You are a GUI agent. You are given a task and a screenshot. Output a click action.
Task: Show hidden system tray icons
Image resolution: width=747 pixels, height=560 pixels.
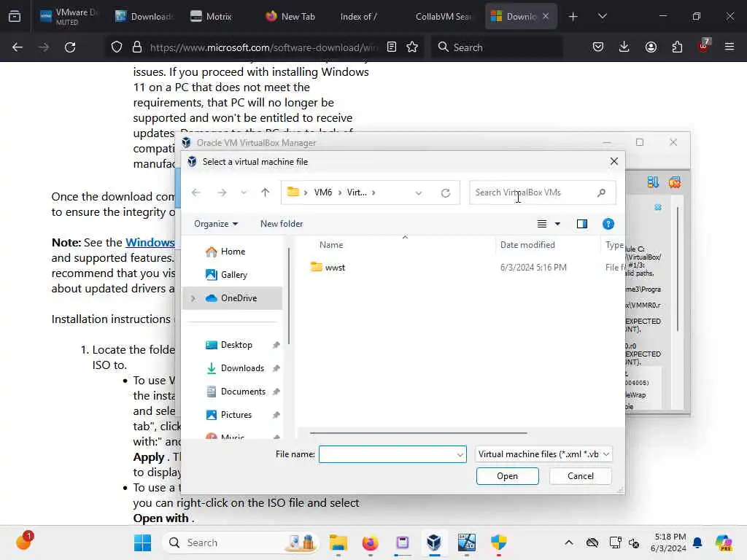click(x=569, y=542)
